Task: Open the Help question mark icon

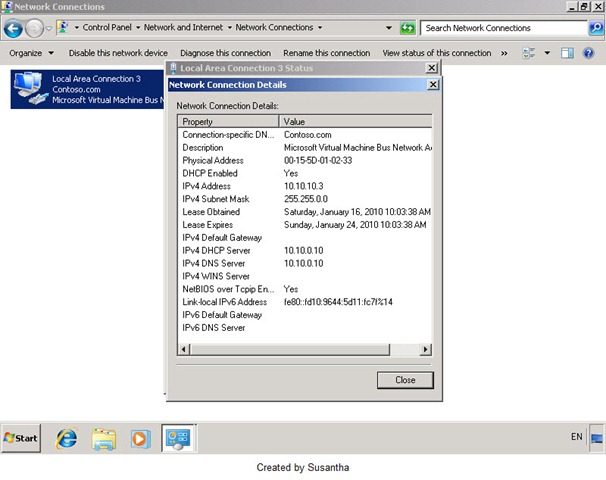Action: 588,53
